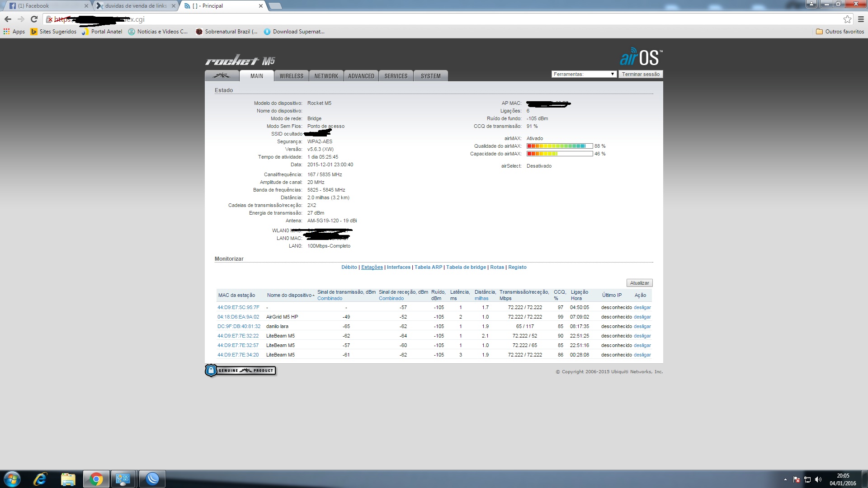Click Terminar sessão button
Viewport: 868px width, 488px height.
[640, 74]
